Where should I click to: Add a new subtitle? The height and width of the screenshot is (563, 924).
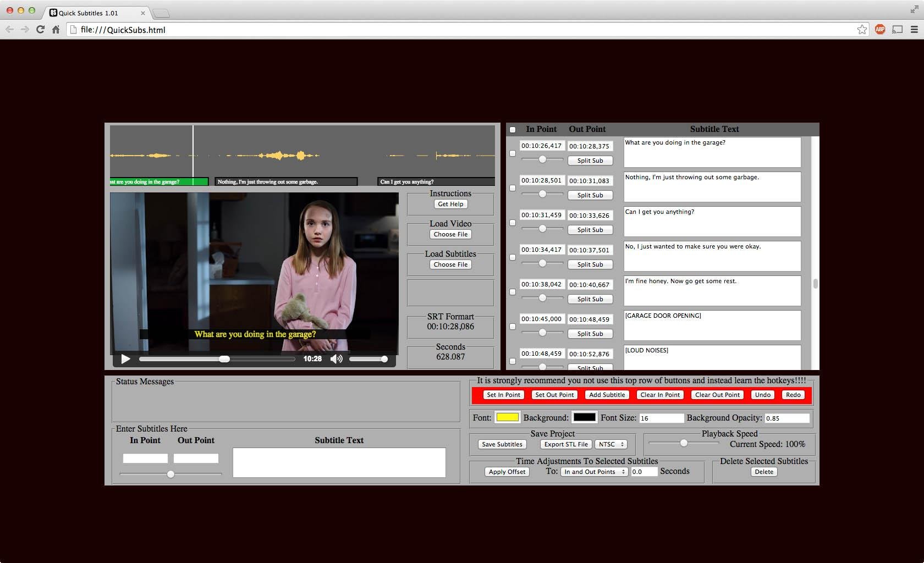pos(607,395)
